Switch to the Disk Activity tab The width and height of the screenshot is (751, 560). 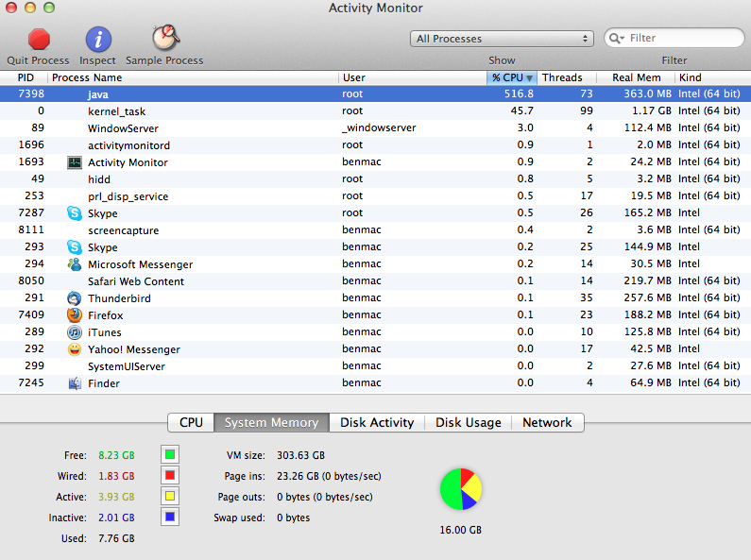(x=377, y=423)
